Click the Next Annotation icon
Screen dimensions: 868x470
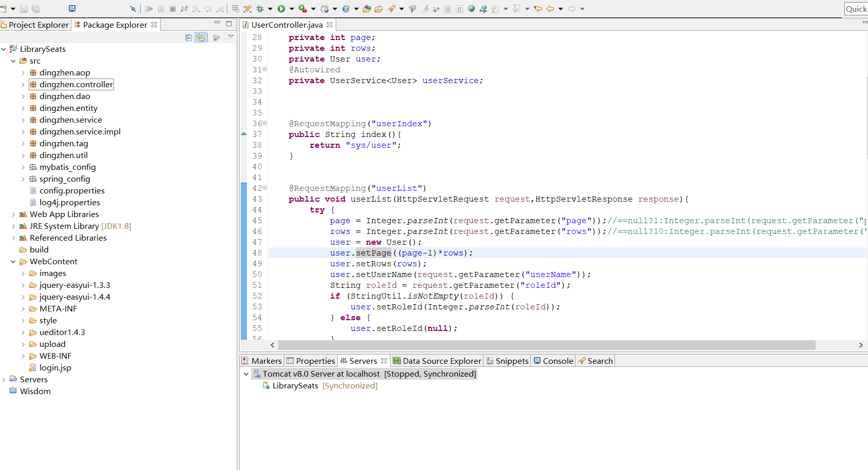click(x=495, y=9)
